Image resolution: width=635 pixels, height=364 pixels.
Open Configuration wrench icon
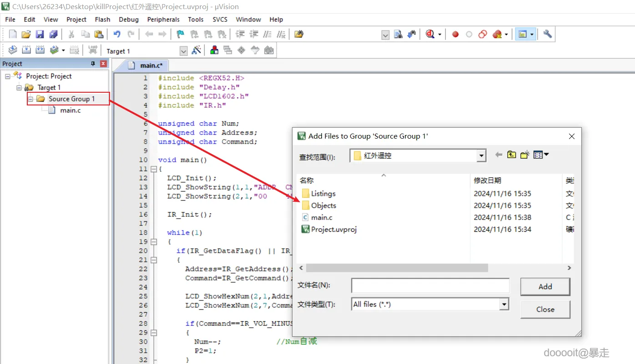click(x=548, y=34)
